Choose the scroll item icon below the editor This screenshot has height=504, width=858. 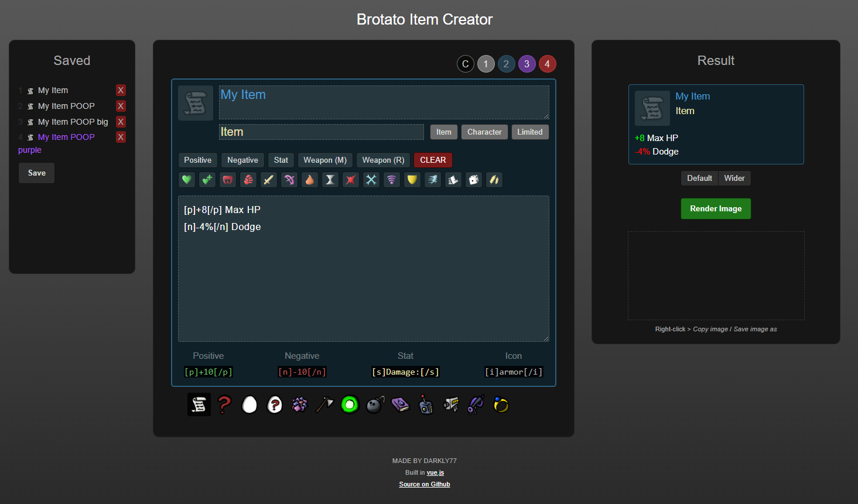(199, 404)
